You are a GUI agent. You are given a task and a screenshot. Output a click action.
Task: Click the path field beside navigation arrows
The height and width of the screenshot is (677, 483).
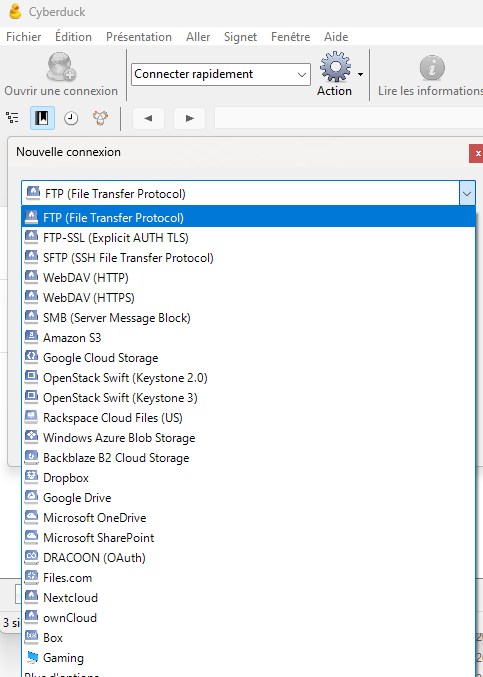(x=349, y=118)
